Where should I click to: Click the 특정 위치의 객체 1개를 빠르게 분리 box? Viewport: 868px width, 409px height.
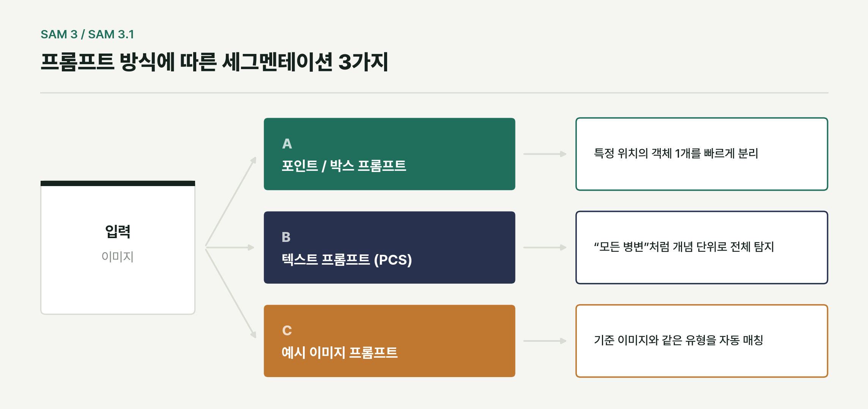click(702, 154)
